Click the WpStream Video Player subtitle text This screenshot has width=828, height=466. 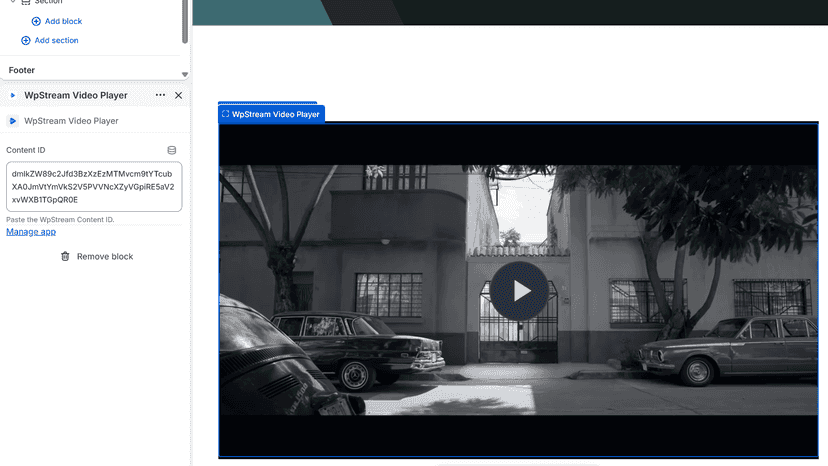coord(71,120)
